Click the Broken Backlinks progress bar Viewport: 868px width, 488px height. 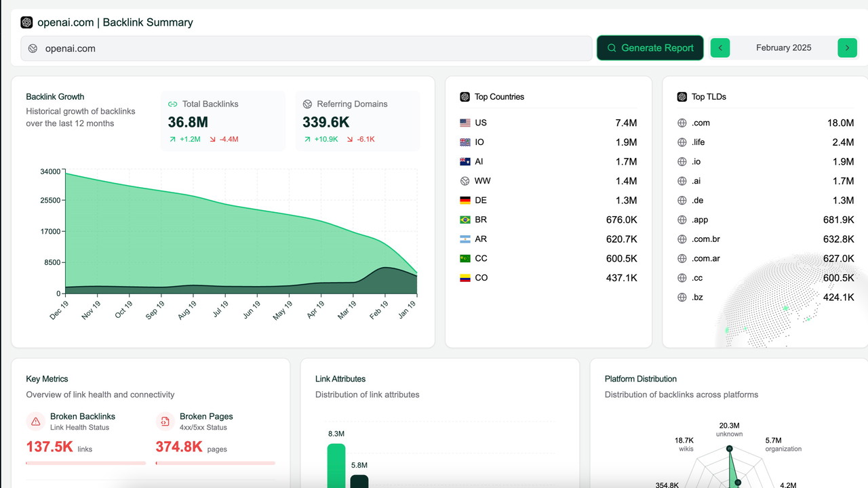tap(85, 463)
